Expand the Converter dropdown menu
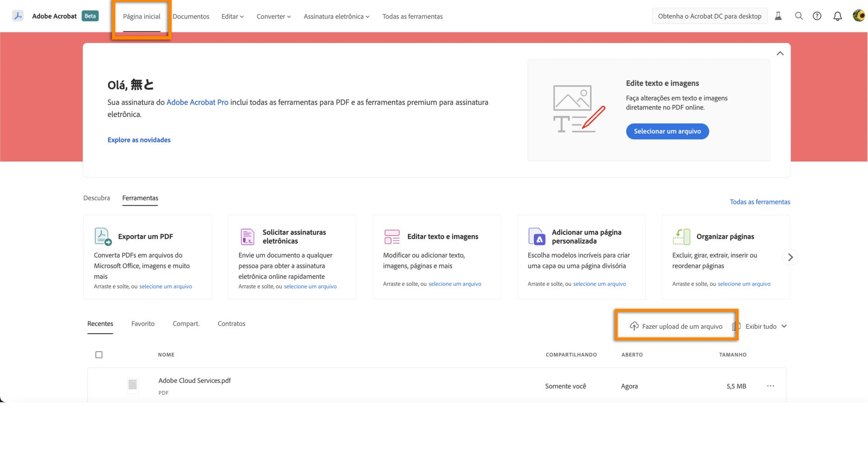Viewport: 868px width, 457px height. (x=274, y=16)
